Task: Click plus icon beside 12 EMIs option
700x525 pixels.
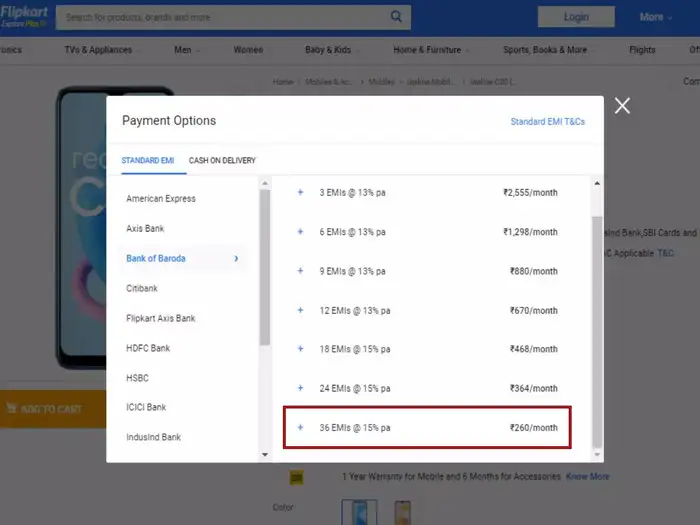Action: [300, 310]
